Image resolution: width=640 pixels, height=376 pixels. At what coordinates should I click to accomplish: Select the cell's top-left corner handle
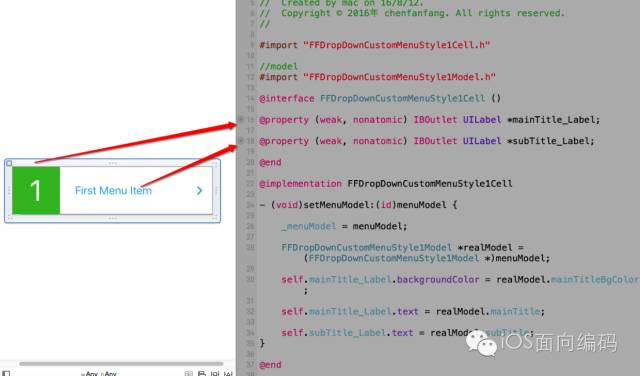tap(9, 163)
